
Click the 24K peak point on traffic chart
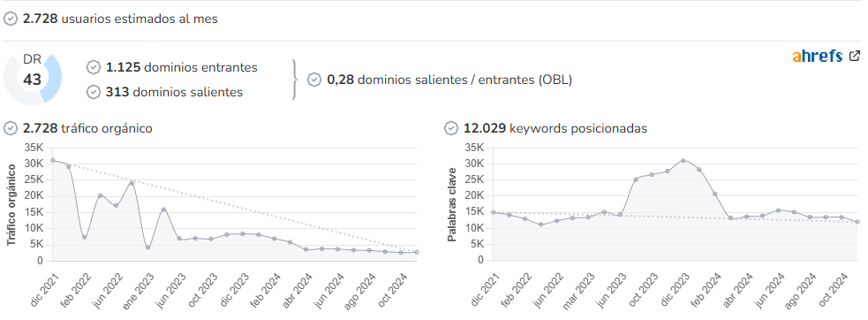pos(132,183)
